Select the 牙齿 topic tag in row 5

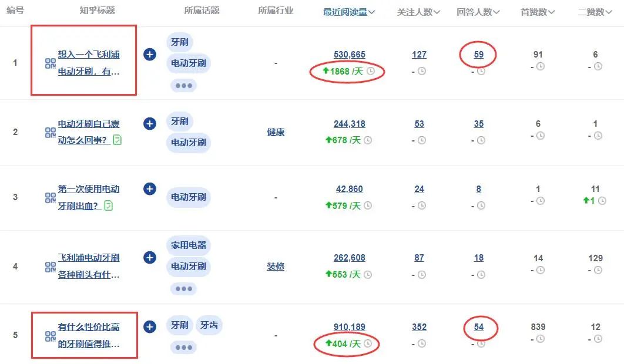point(209,325)
